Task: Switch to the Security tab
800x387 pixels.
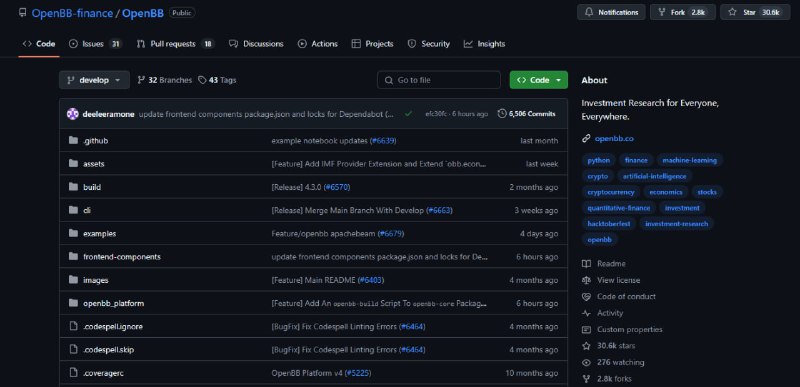Action: pos(429,44)
